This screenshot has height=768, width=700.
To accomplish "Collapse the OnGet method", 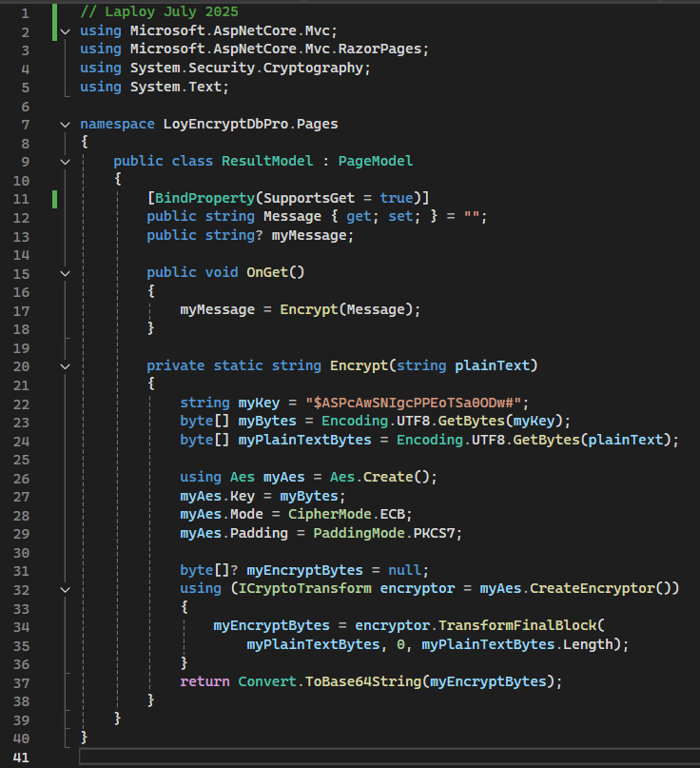I will pos(65,272).
